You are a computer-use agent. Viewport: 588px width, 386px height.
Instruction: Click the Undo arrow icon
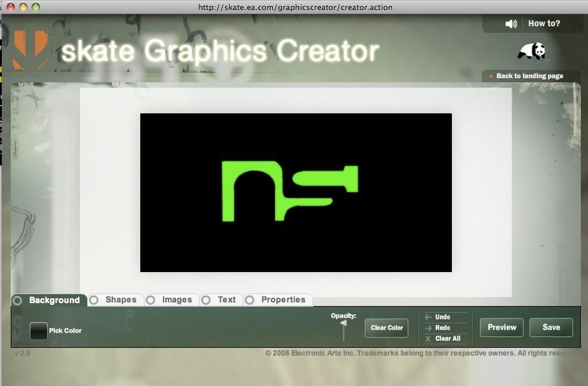point(428,317)
